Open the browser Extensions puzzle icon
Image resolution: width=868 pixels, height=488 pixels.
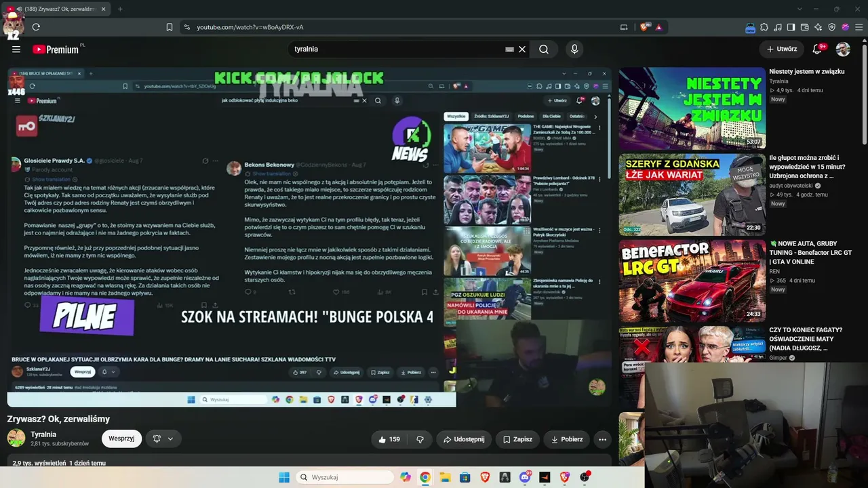point(764,27)
